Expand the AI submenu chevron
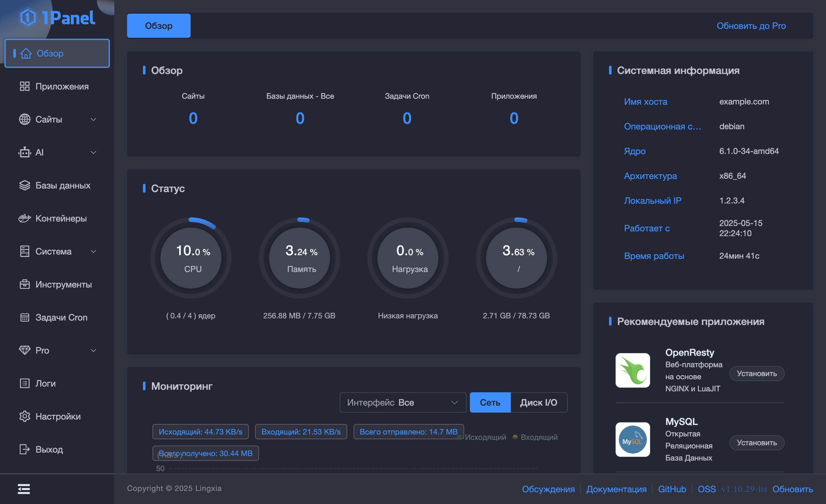This screenshot has width=826, height=504. (93, 152)
